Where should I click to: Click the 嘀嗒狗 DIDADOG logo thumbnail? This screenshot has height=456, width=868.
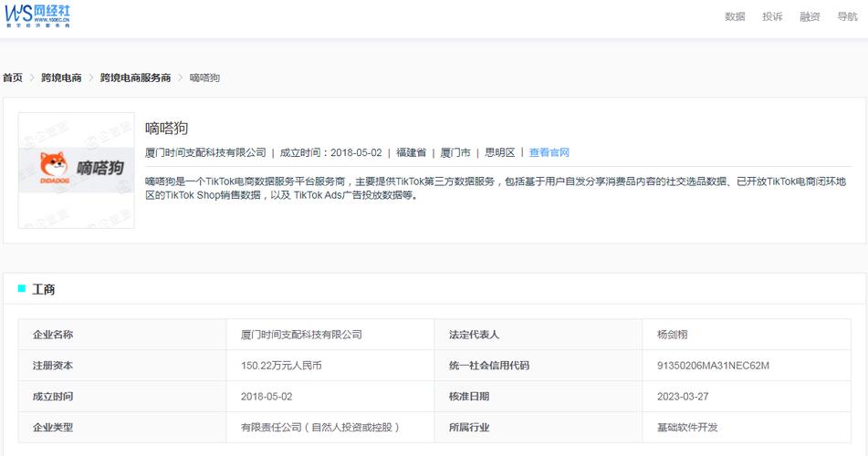coord(77,171)
